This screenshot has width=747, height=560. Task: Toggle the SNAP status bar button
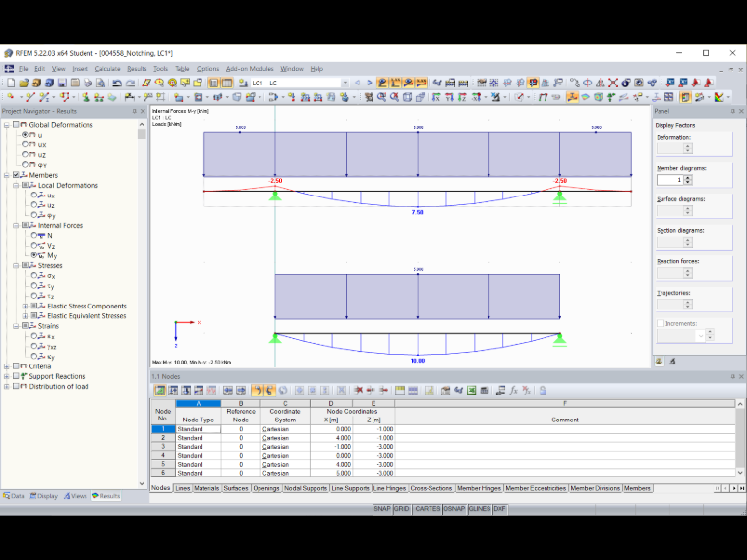(x=382, y=509)
